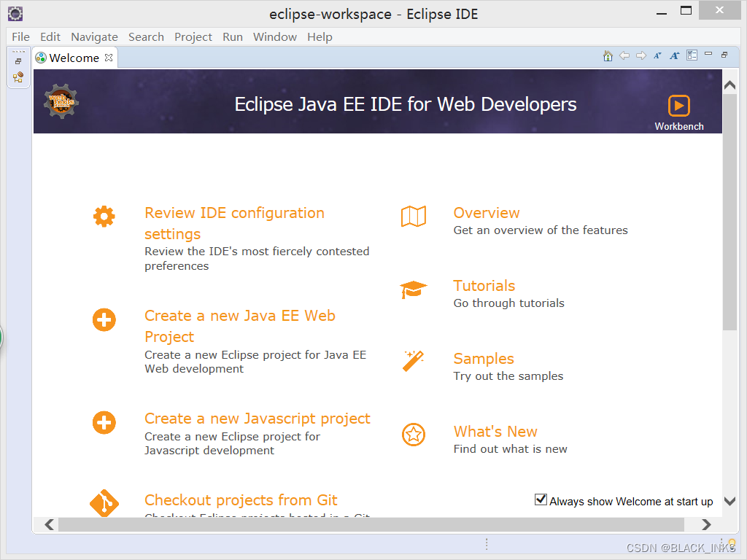
Task: Open the Samples link
Action: (x=484, y=359)
